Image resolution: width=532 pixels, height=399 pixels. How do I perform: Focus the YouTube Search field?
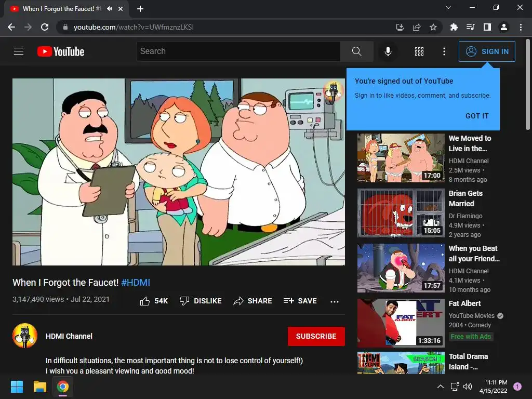[238, 51]
